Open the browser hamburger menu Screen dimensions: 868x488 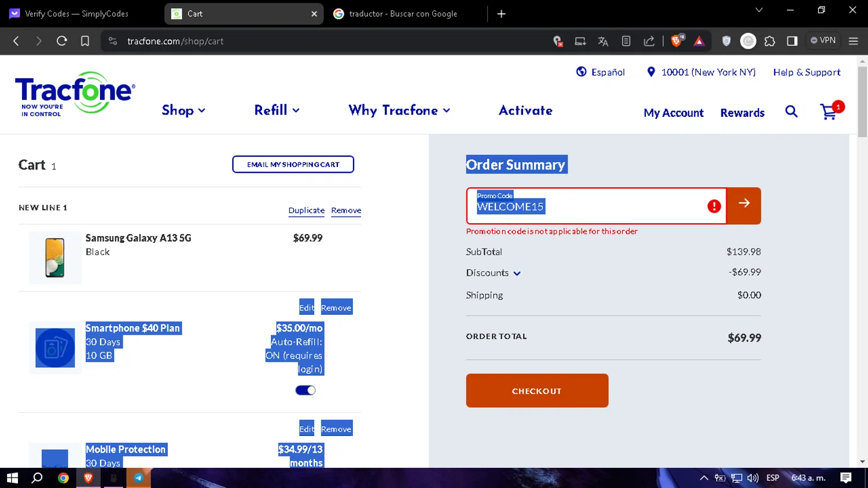(x=853, y=41)
